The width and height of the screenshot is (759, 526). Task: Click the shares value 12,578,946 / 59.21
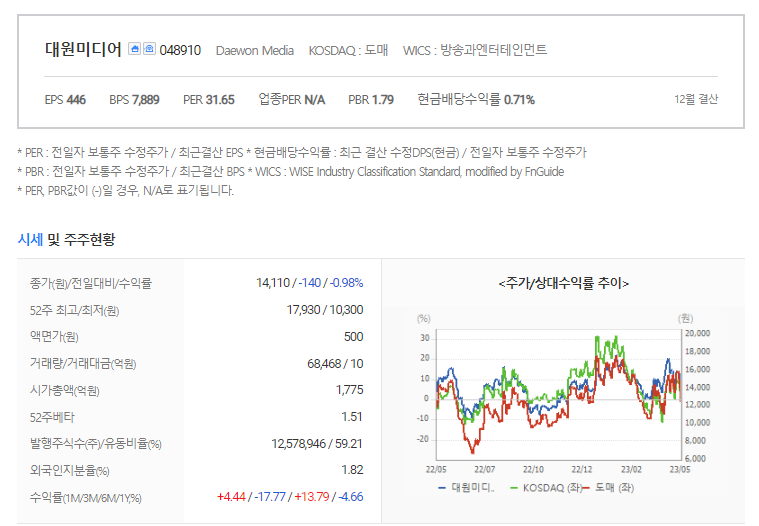[x=317, y=444]
